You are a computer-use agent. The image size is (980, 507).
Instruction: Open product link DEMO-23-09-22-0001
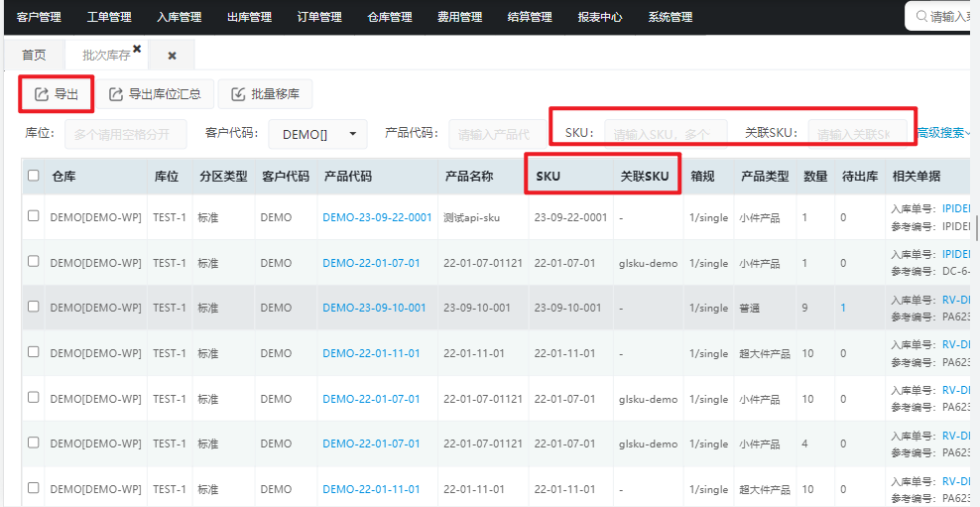pyautogui.click(x=378, y=217)
